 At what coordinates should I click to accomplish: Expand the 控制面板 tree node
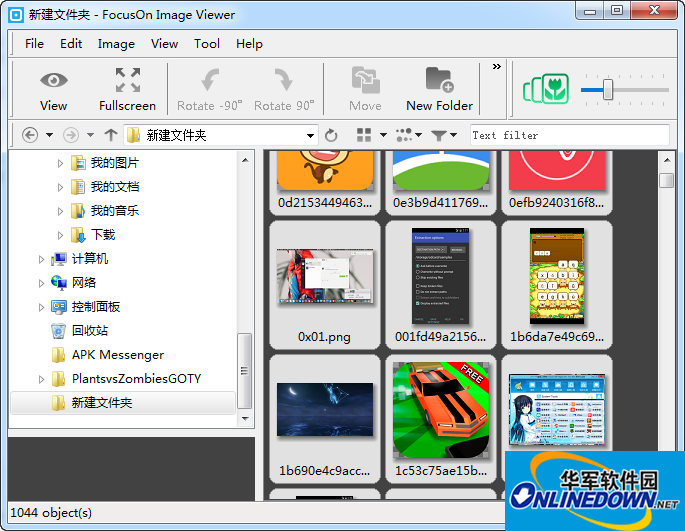click(x=41, y=307)
